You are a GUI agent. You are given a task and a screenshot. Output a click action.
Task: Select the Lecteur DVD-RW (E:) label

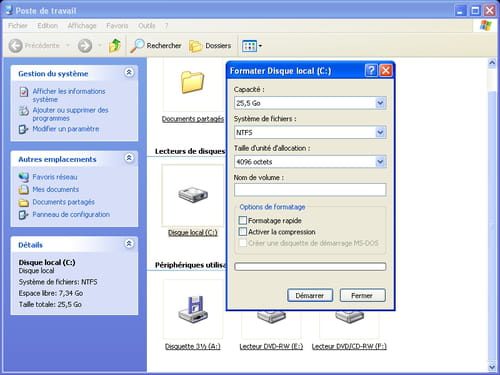pyautogui.click(x=271, y=347)
